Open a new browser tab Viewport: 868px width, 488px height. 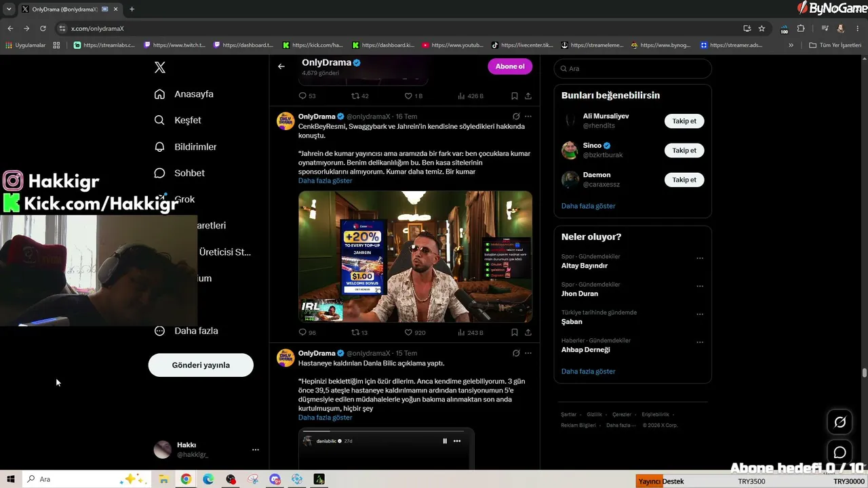coord(132,9)
